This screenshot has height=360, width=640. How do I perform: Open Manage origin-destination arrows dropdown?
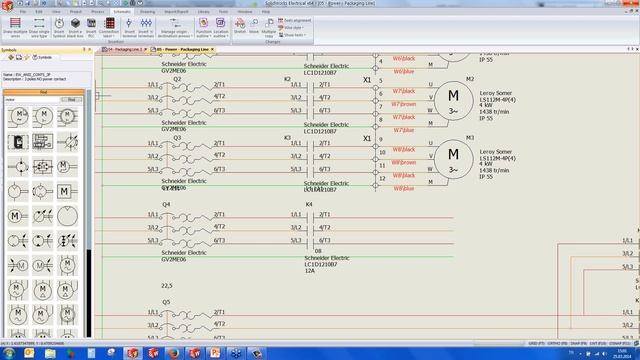pos(174,28)
